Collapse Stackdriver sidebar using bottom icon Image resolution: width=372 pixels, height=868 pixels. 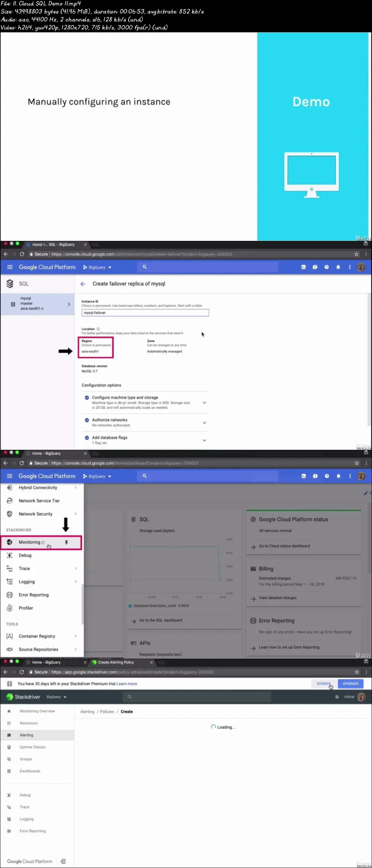click(x=63, y=861)
